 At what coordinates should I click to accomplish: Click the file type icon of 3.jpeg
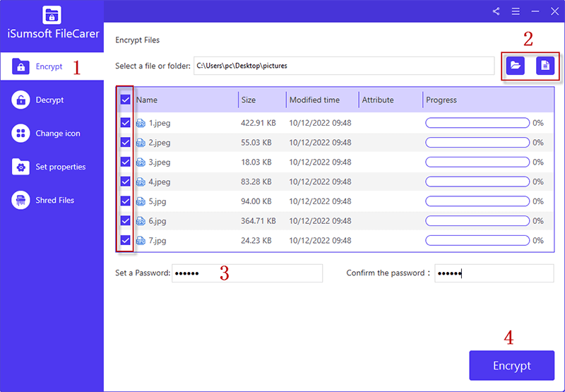(x=141, y=162)
